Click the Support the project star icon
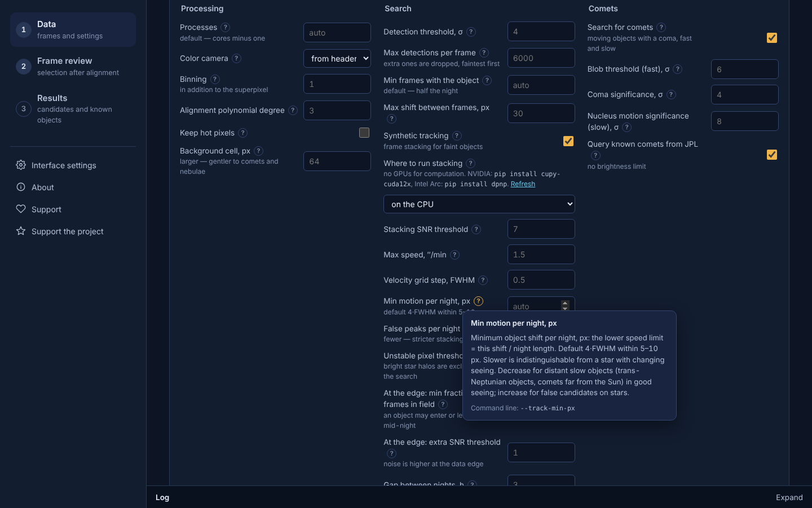The width and height of the screenshot is (812, 508). 21,231
